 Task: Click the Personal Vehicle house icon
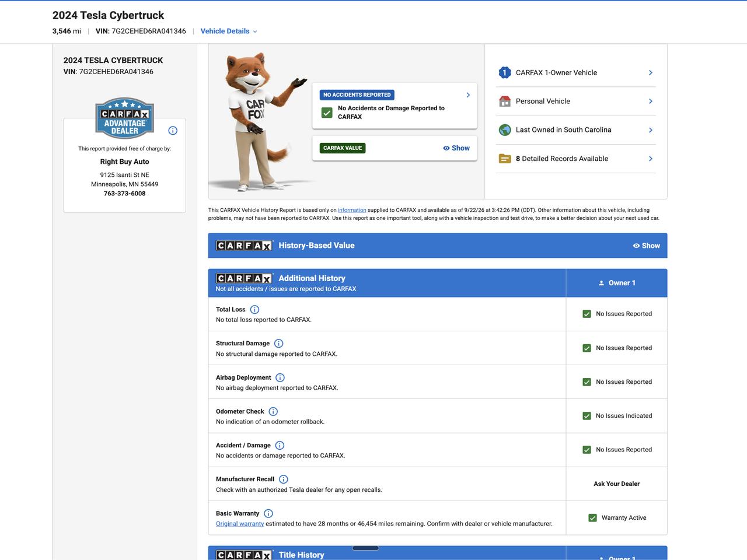(x=505, y=101)
